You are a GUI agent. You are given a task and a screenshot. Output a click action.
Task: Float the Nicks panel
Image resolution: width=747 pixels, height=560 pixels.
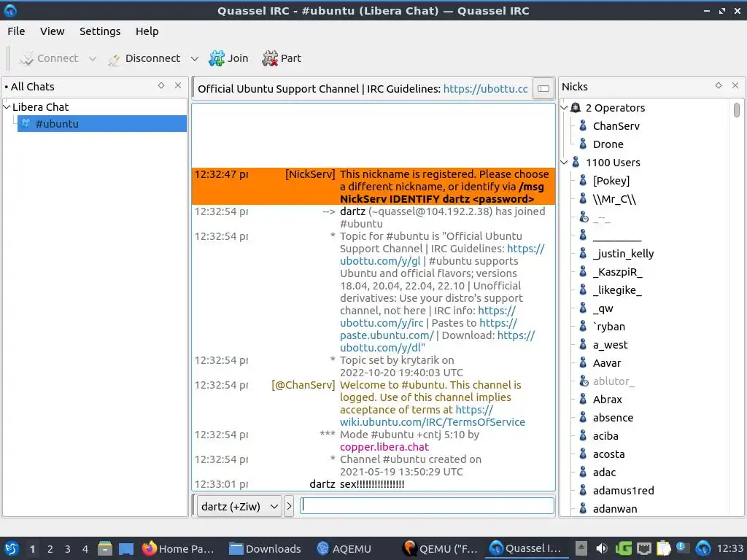pyautogui.click(x=719, y=86)
